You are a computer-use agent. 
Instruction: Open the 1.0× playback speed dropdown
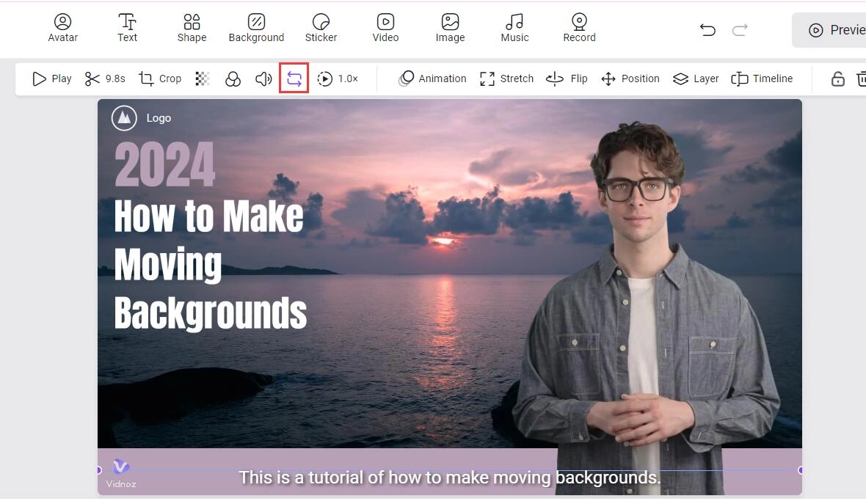(x=338, y=78)
